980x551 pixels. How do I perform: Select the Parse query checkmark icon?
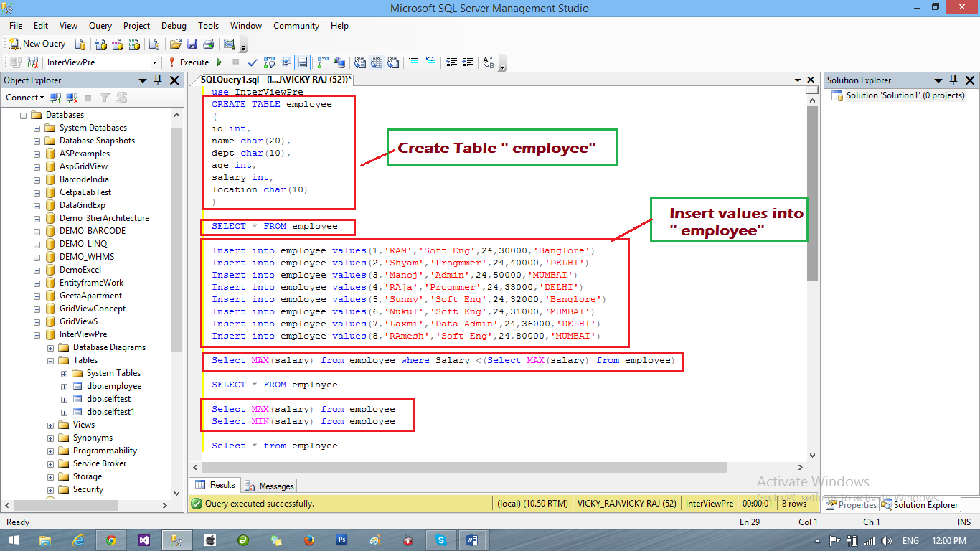click(x=253, y=62)
